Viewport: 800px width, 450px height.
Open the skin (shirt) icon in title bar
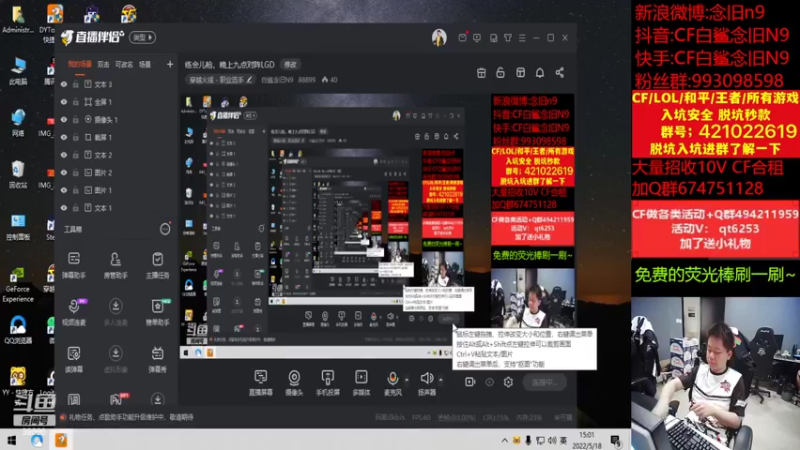508,38
